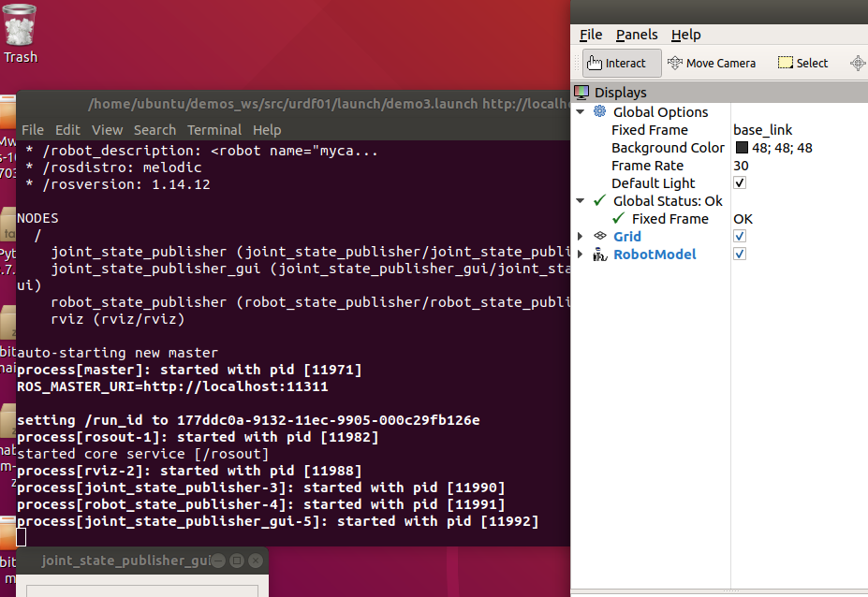868x597 pixels.
Task: Open the Trash on the desktop
Action: (x=20, y=28)
